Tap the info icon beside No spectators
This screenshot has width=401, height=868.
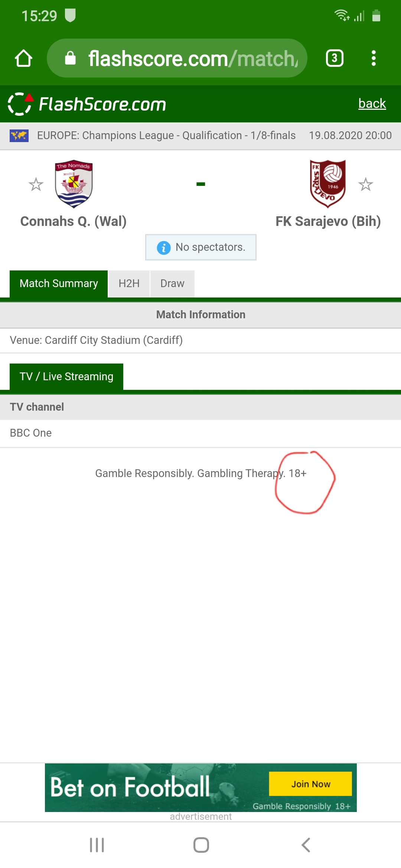tap(164, 247)
